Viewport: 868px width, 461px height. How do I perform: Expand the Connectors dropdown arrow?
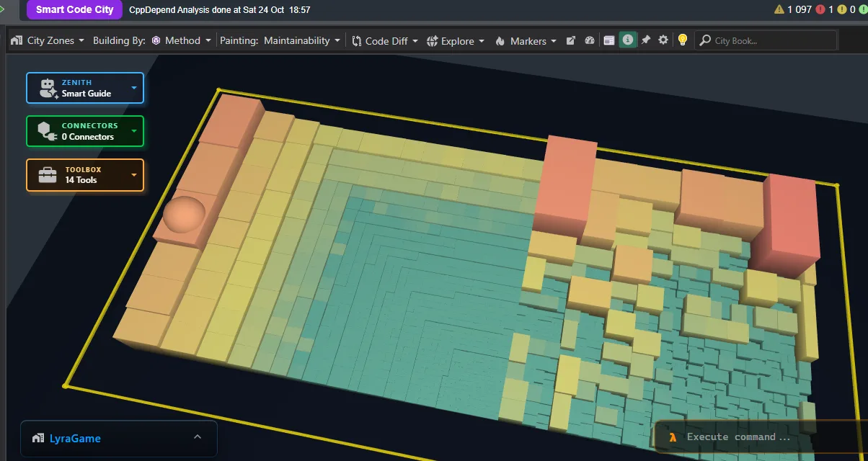pos(134,132)
